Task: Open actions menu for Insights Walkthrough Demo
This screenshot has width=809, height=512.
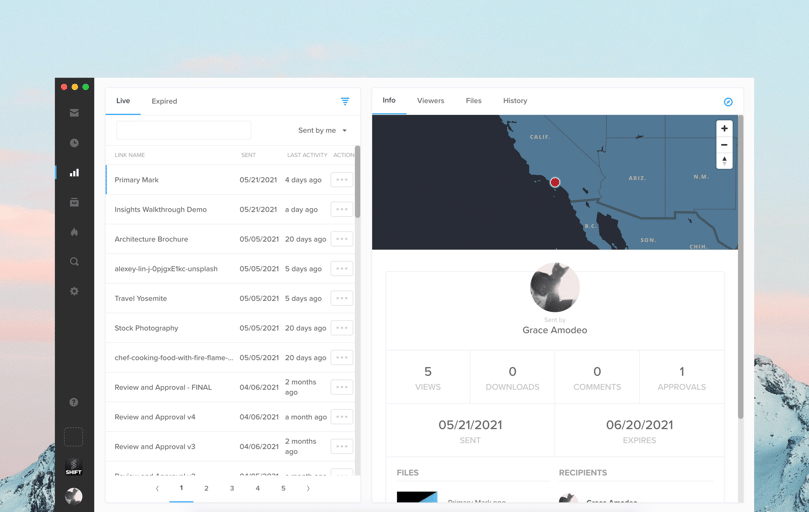Action: 342,209
